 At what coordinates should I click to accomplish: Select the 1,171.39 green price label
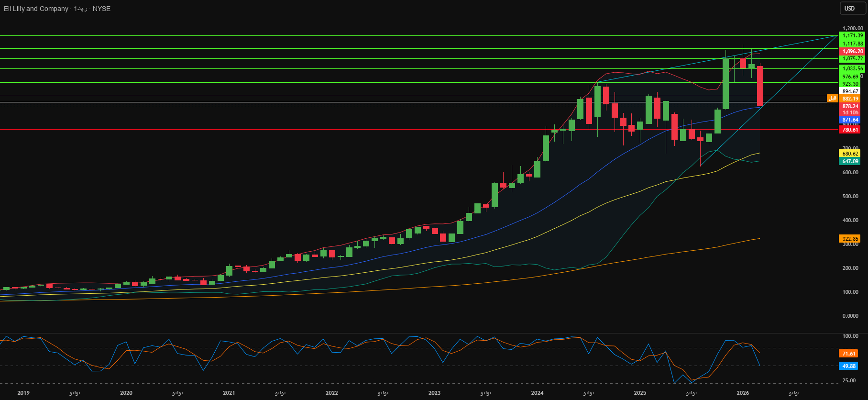tap(852, 35)
